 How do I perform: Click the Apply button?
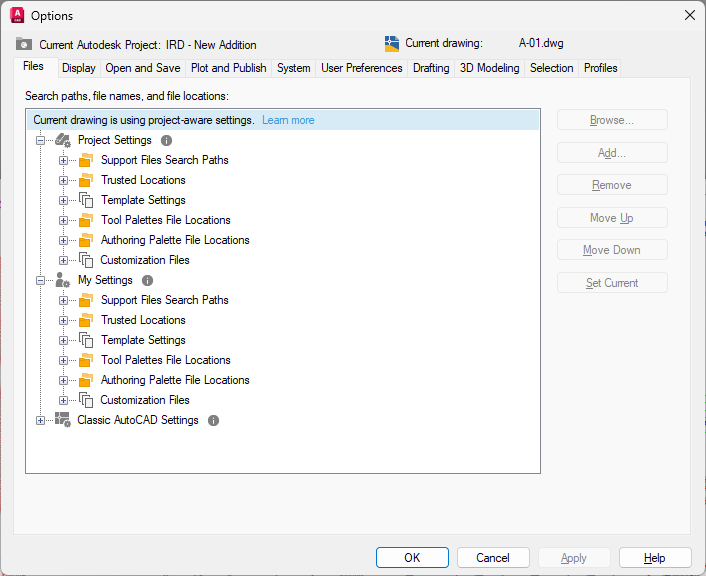[574, 558]
